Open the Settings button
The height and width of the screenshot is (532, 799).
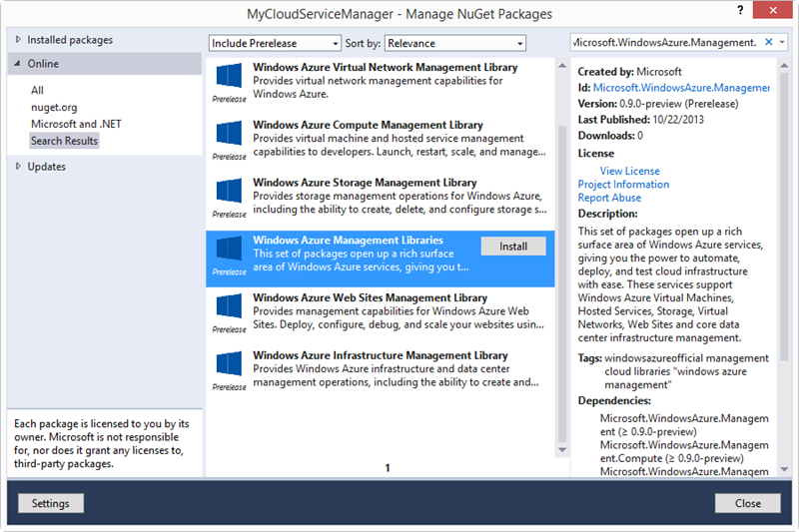point(51,503)
